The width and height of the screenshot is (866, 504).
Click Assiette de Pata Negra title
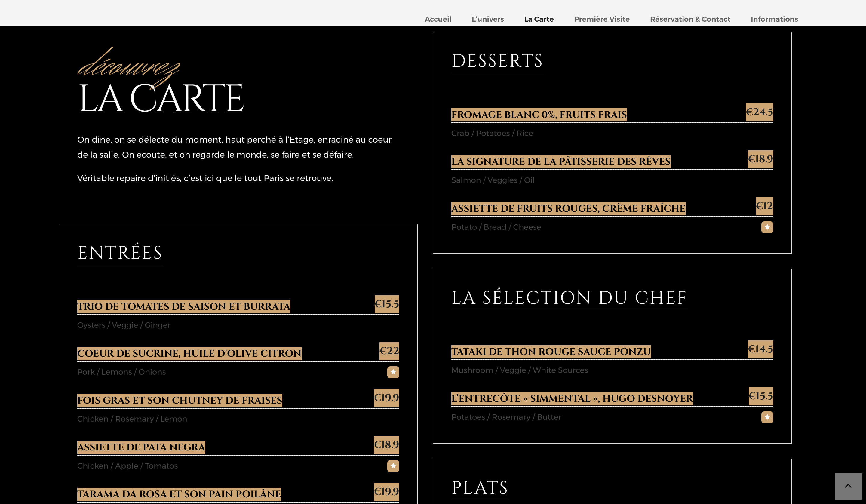click(141, 447)
